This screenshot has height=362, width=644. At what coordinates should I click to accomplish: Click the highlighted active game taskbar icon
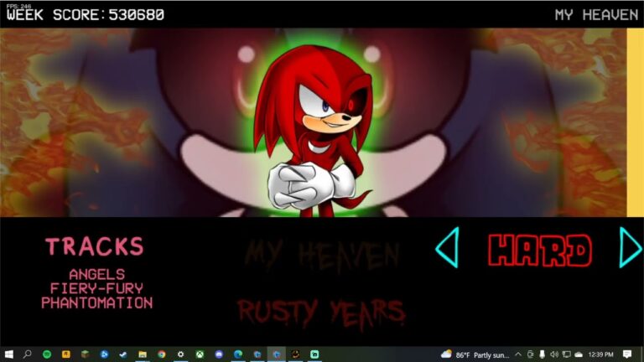pyautogui.click(x=277, y=354)
